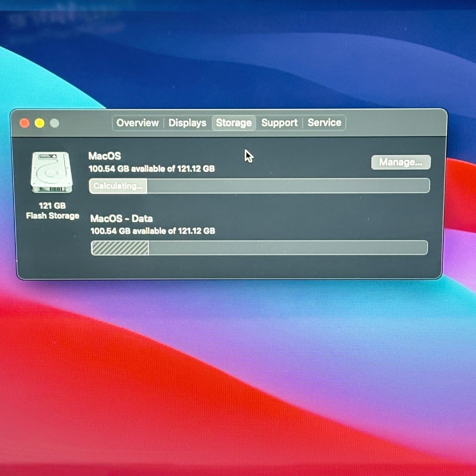Select the Storage tab
476x476 pixels.
pos(234,123)
